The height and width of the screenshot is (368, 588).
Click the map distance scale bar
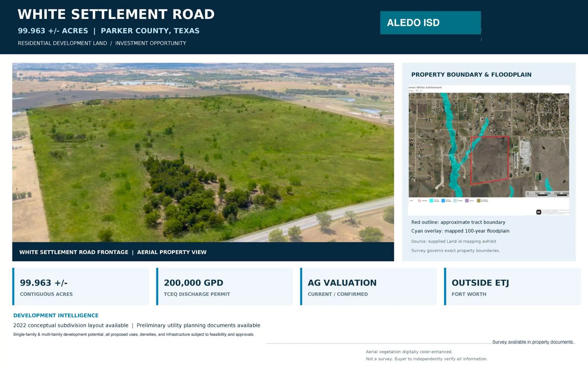tap(548, 194)
